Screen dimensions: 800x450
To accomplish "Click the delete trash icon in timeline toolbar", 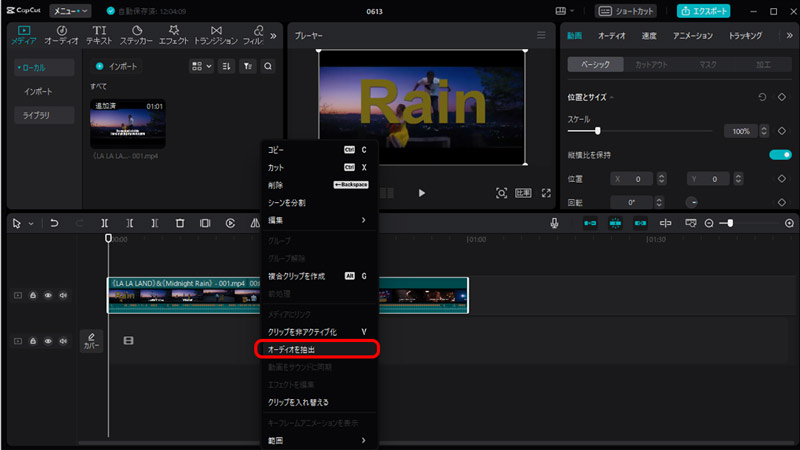I will [179, 223].
